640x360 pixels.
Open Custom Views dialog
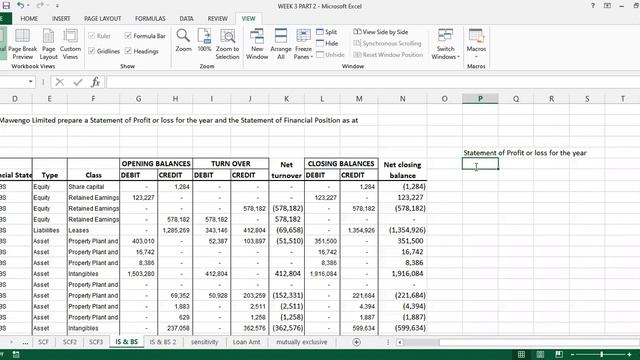pos(70,44)
